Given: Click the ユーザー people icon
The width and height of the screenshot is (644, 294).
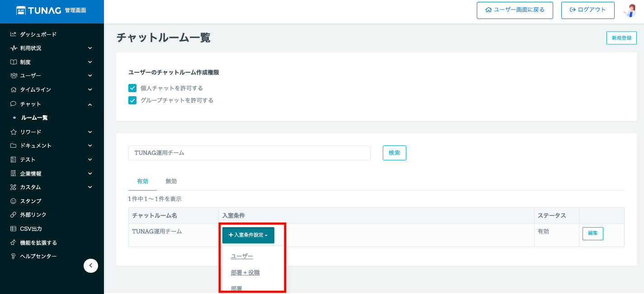Looking at the screenshot, I should (x=14, y=75).
